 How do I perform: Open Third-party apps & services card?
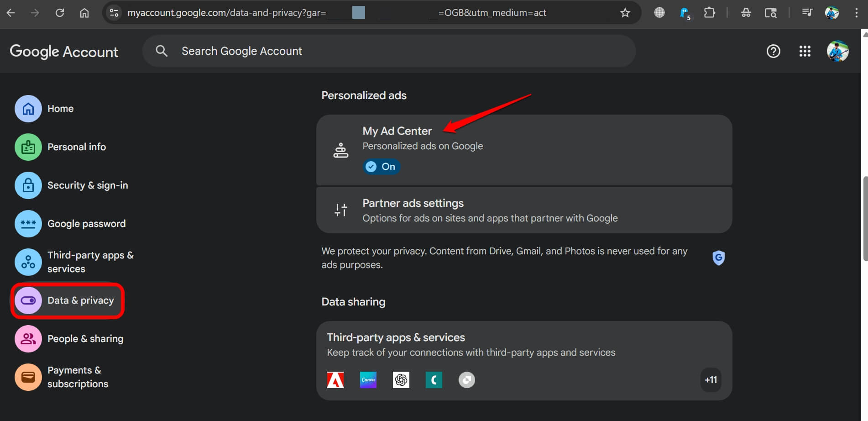[524, 361]
